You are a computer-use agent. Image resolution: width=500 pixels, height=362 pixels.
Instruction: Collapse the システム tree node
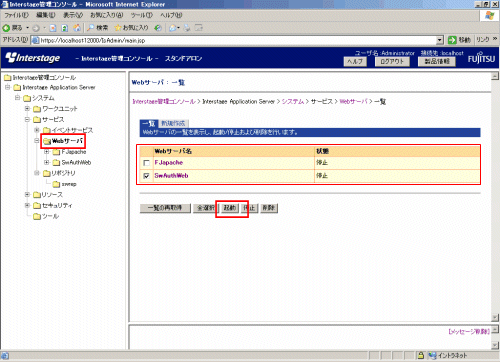point(17,98)
